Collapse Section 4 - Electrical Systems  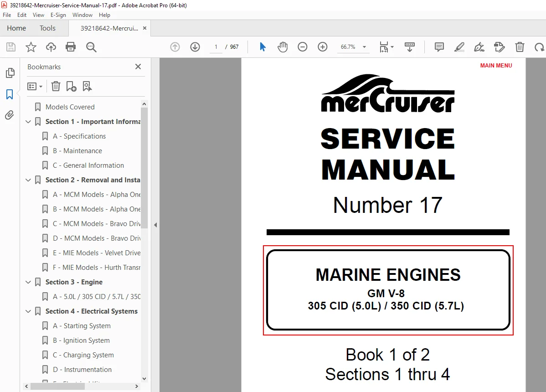[28, 311]
